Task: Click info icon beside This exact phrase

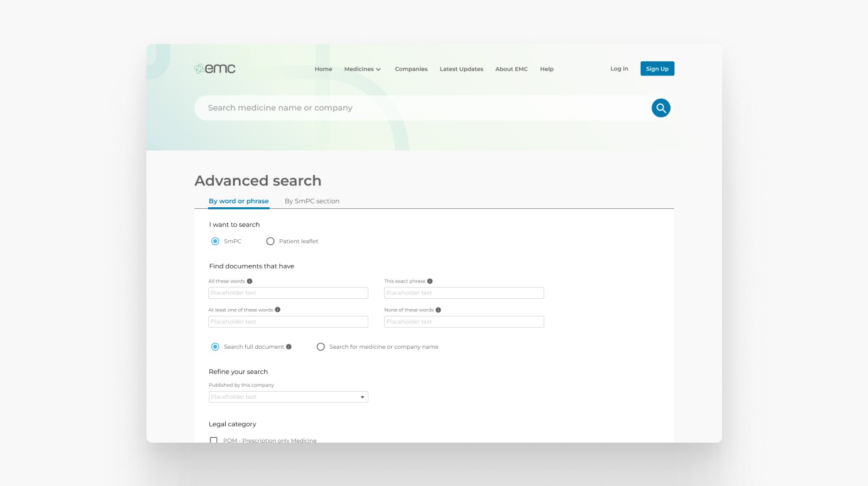Action: pos(430,281)
